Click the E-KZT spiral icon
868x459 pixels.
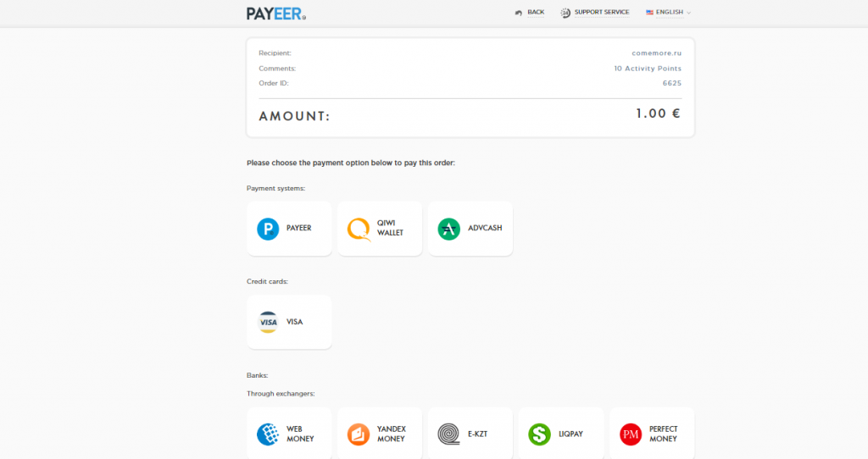(449, 434)
